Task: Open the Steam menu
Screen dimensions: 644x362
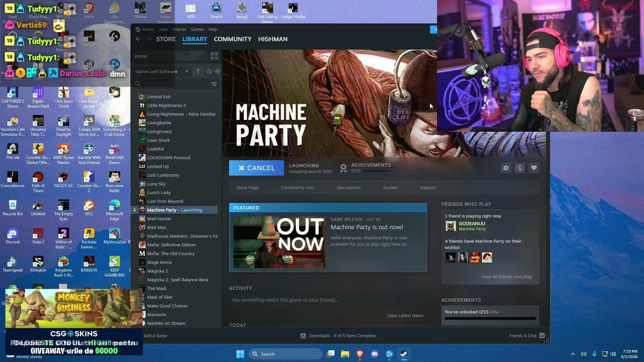Action: (x=148, y=29)
